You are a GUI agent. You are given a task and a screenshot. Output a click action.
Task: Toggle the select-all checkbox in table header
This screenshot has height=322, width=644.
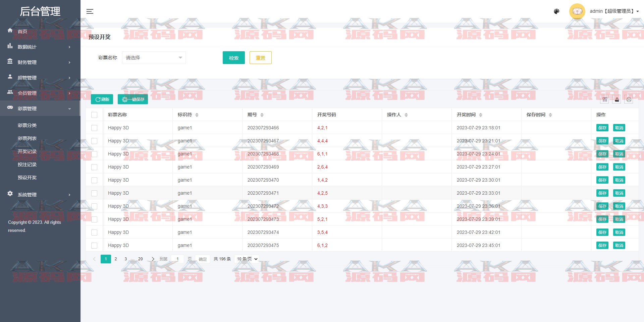click(x=94, y=115)
